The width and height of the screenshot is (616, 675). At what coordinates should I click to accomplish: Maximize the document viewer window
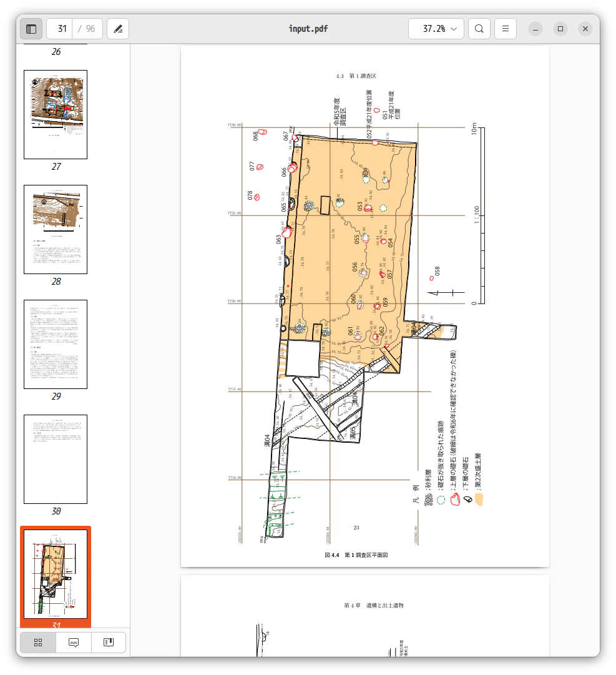(560, 29)
